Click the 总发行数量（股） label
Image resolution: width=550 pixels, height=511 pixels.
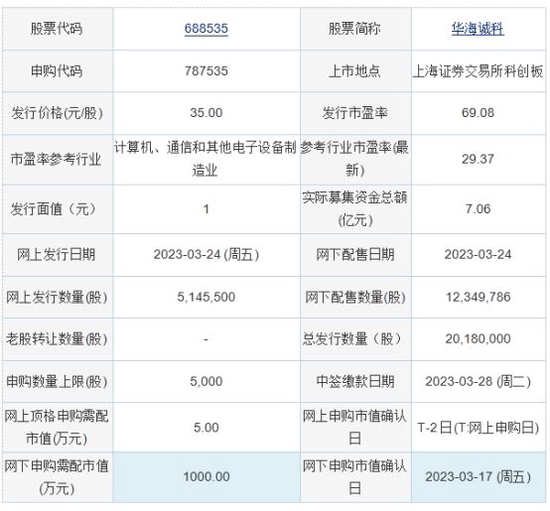[x=353, y=339]
